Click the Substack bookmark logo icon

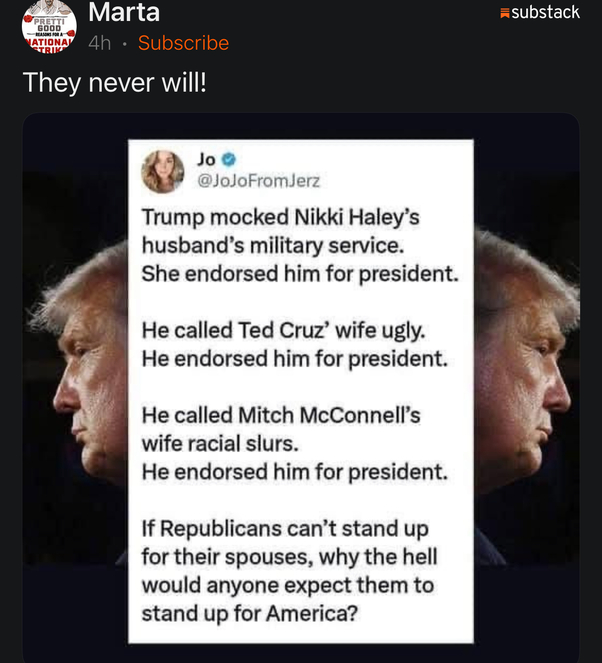[505, 13]
